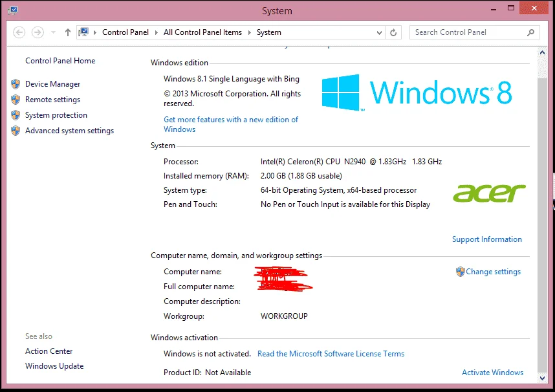
Task: Click Get more features with new edition link
Action: point(231,124)
